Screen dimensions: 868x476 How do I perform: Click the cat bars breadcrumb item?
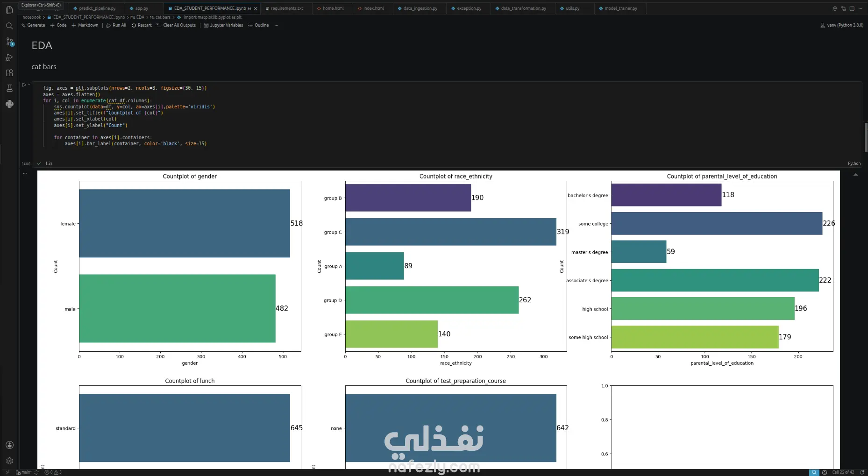pos(160,17)
